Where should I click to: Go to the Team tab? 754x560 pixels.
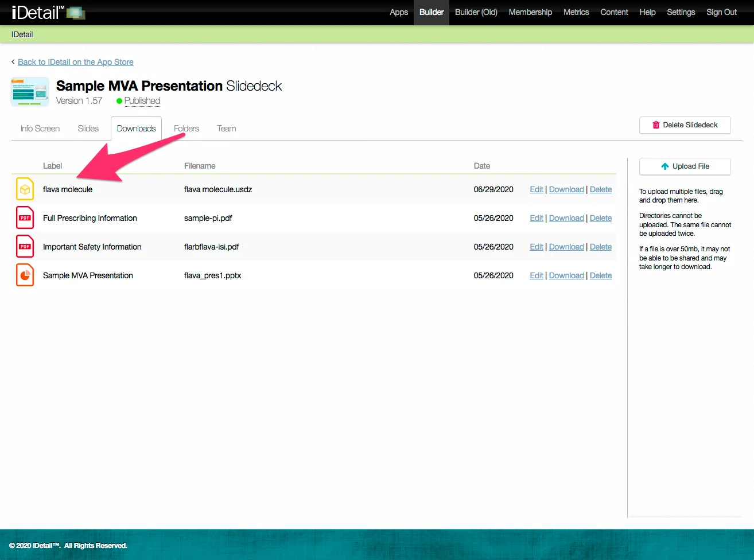coord(227,129)
